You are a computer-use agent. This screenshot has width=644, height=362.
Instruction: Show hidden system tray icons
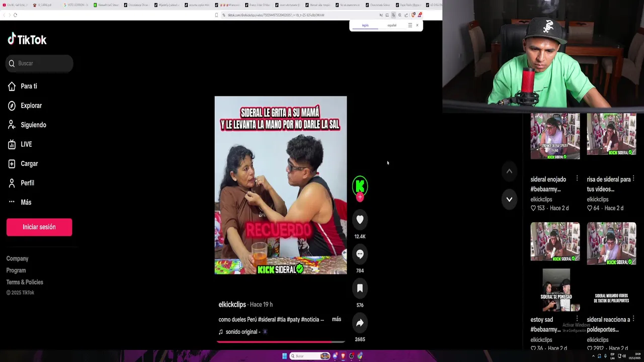593,356
